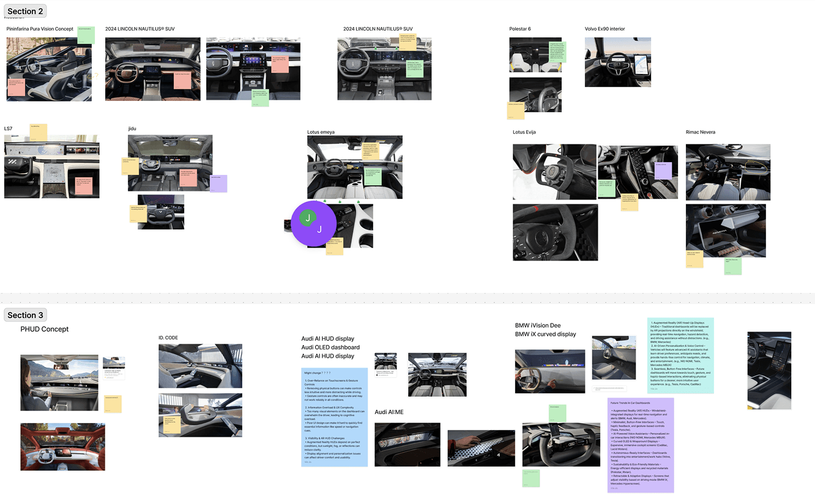Open the PHUD Concept mountain road image
The image size is (815, 504).
tap(59, 382)
